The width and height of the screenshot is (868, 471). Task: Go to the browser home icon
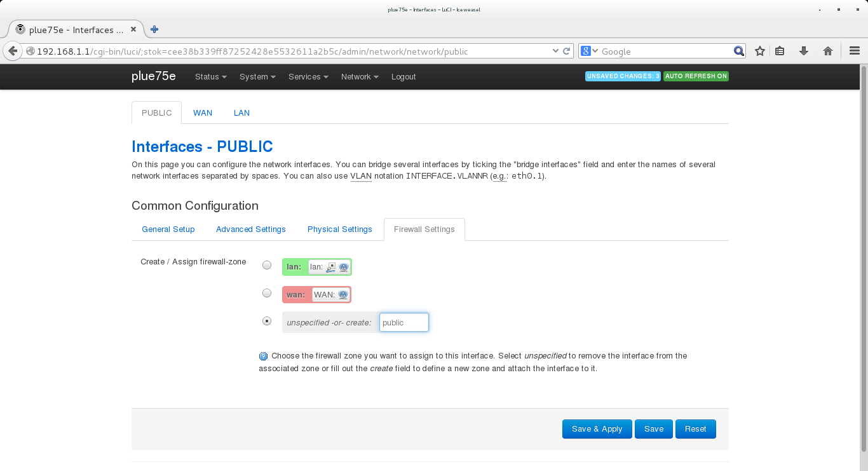827,51
